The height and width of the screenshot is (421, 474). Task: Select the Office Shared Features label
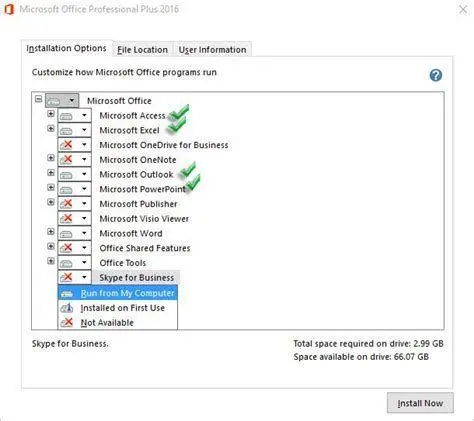(145, 248)
